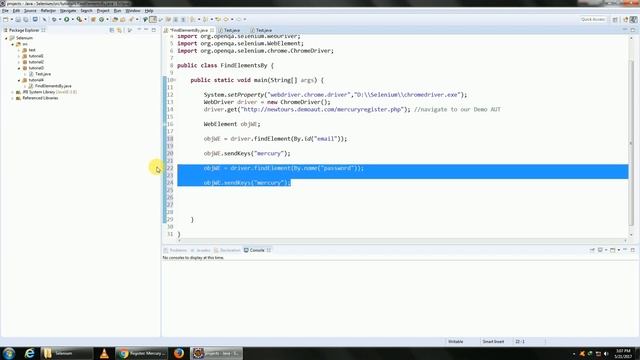
Task: Open the dropdown arrow next to External Tools
Action: (85, 19)
